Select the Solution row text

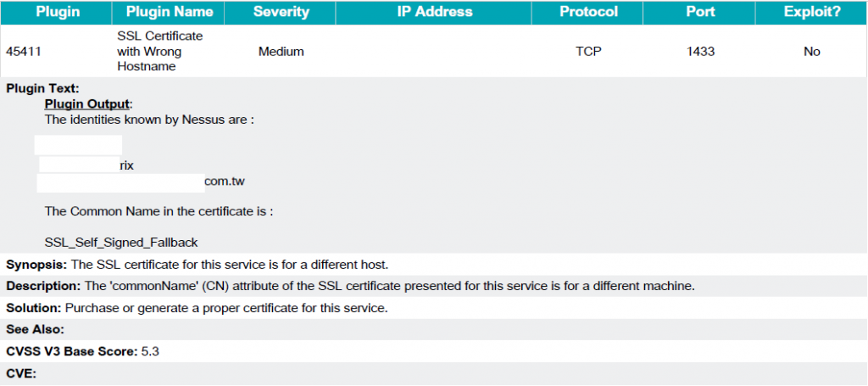pyautogui.click(x=197, y=309)
